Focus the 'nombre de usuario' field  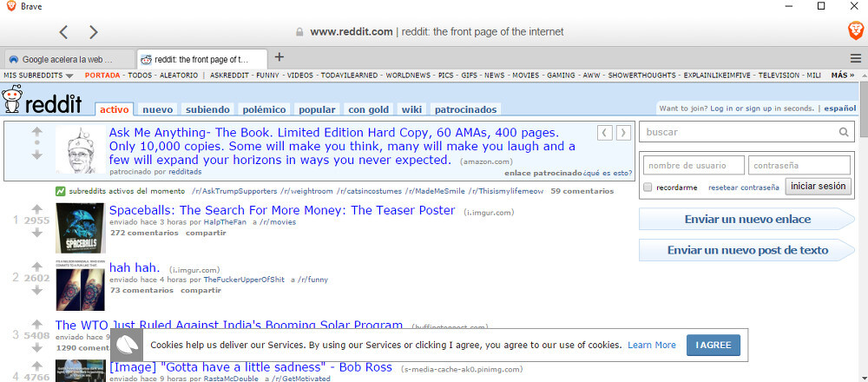click(694, 165)
